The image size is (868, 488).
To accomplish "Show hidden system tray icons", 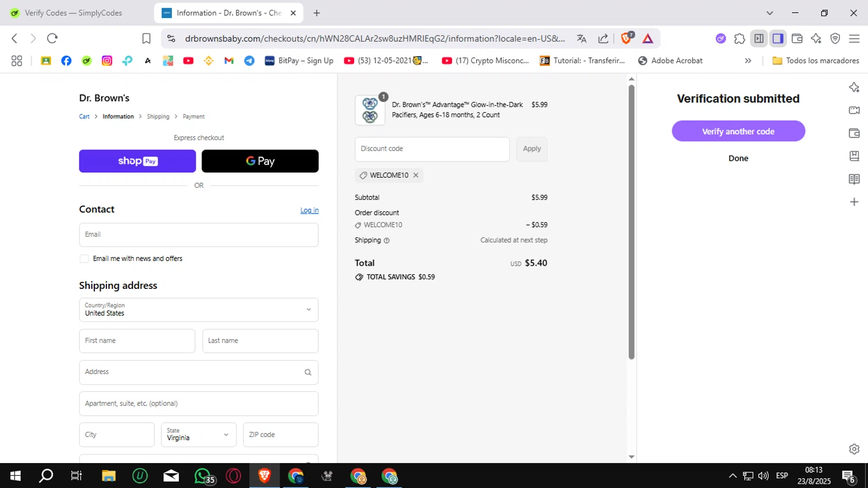I will tap(733, 476).
